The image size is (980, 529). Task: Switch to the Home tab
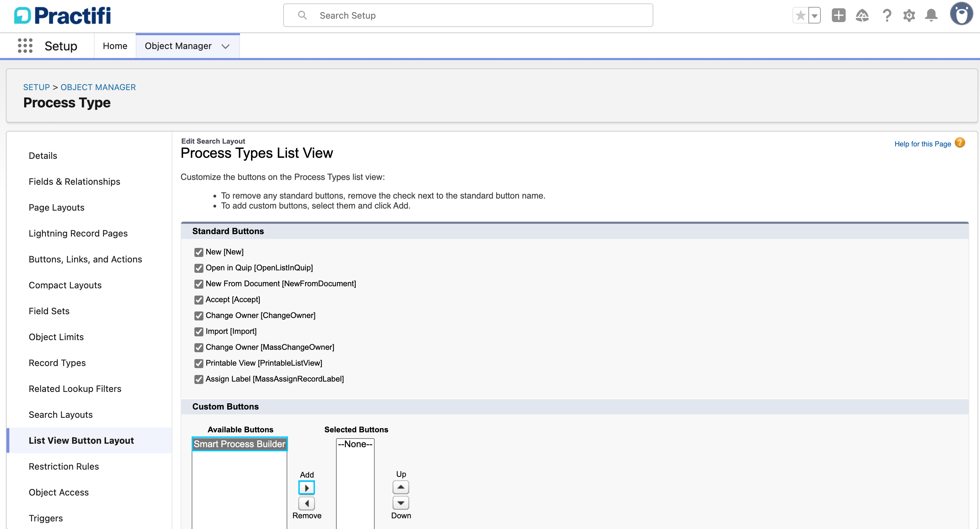[115, 46]
